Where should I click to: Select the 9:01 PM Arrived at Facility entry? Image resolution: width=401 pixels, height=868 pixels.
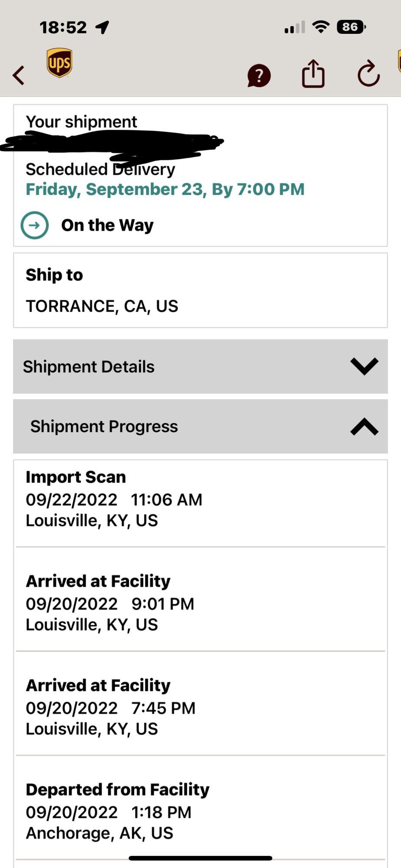(x=200, y=603)
